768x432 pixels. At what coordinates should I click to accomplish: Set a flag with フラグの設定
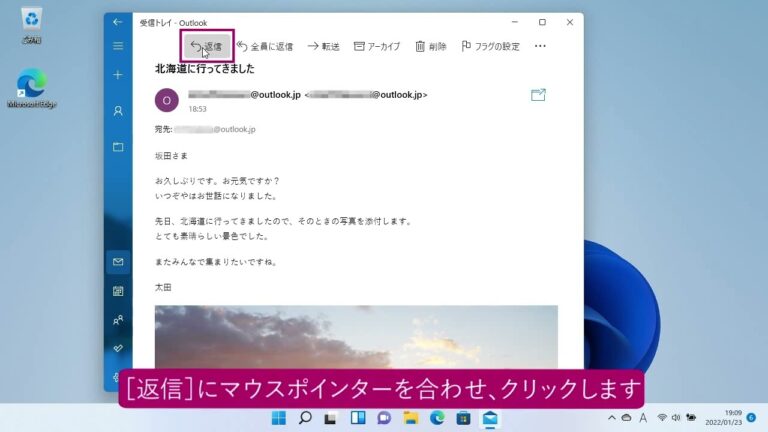coord(491,47)
